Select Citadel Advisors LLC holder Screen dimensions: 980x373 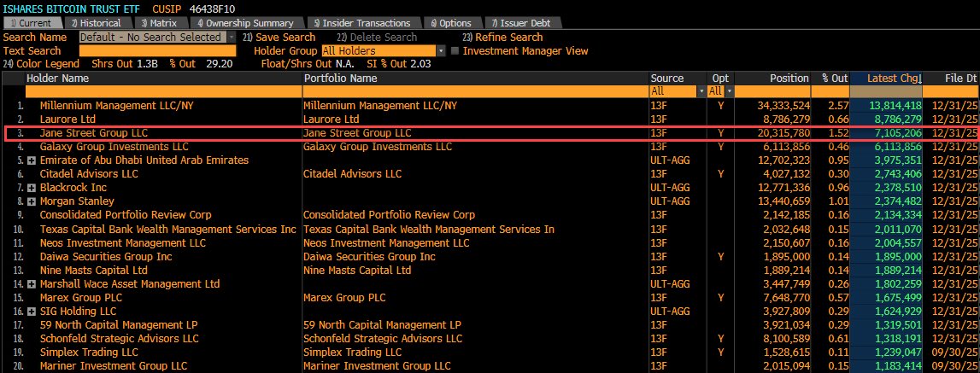pyautogui.click(x=89, y=174)
